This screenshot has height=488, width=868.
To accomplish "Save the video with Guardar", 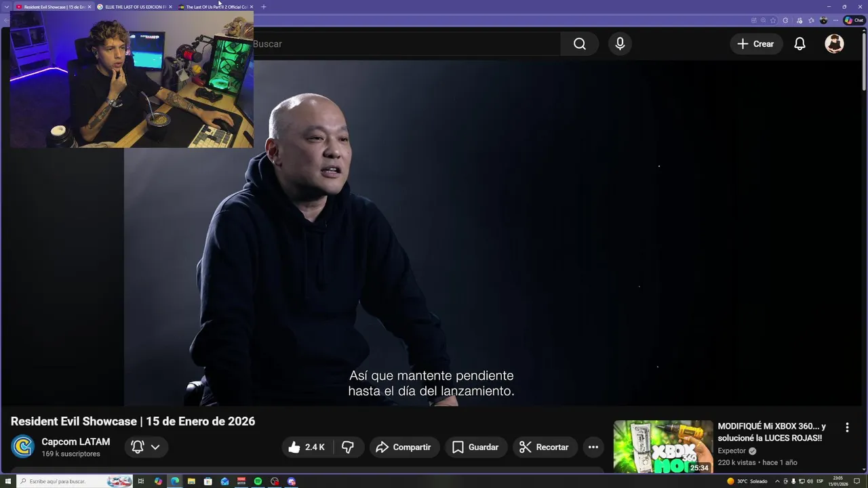I will (476, 447).
